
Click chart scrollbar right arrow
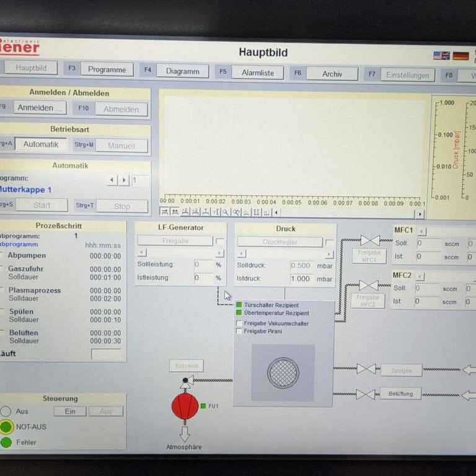pos(420,214)
